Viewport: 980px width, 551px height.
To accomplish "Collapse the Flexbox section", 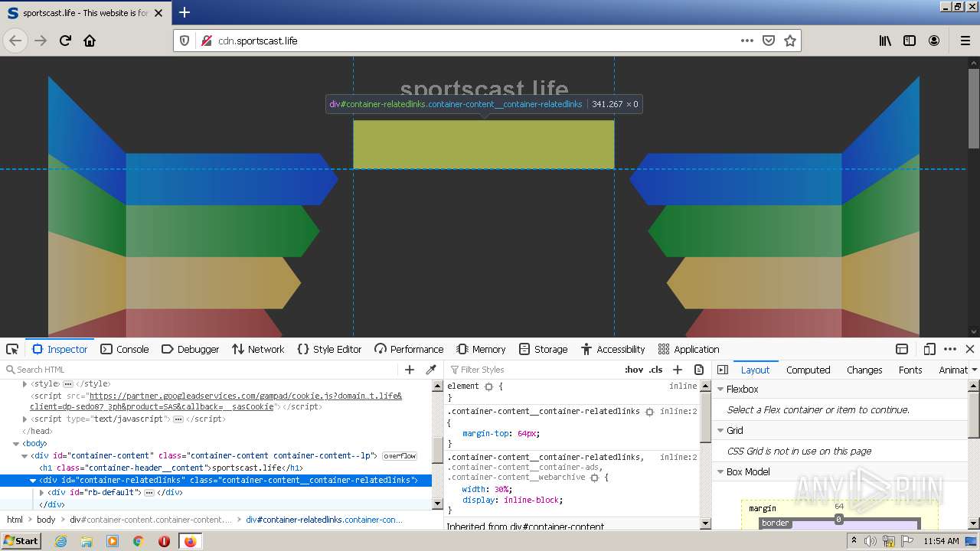I will [x=720, y=390].
